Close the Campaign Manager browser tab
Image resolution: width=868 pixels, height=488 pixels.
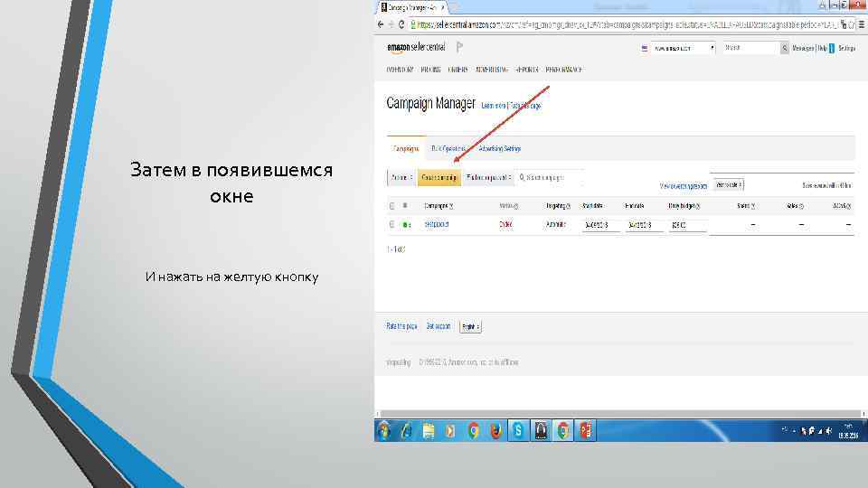[x=442, y=8]
